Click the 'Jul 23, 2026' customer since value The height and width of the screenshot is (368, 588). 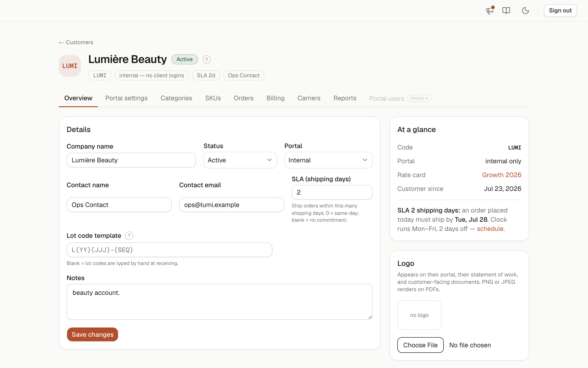[x=503, y=189]
